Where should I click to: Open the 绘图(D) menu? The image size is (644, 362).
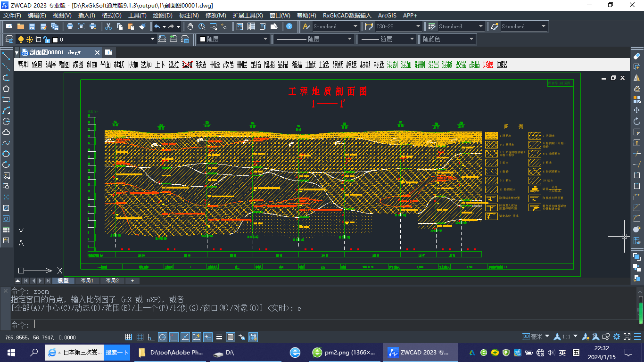pos(163,16)
